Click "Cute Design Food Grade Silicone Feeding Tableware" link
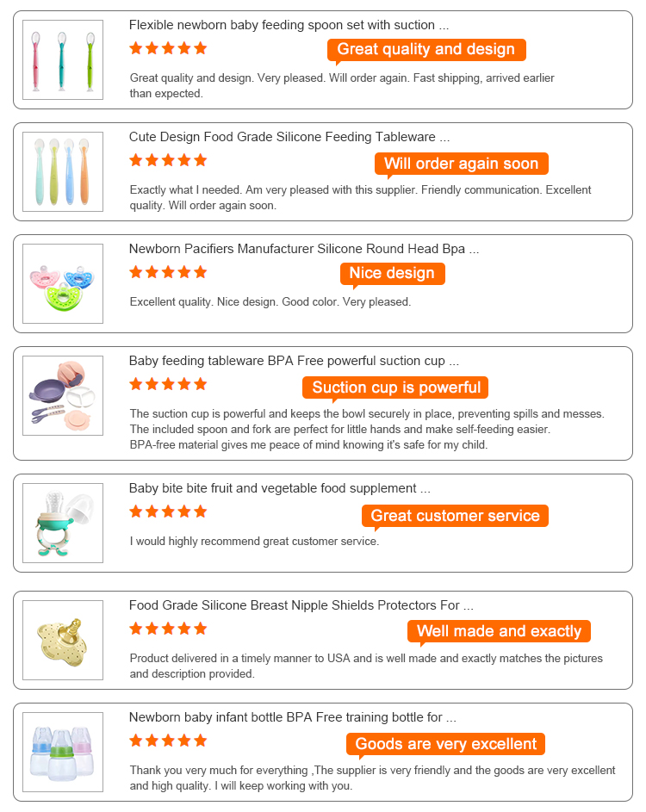646x812 pixels. point(289,137)
